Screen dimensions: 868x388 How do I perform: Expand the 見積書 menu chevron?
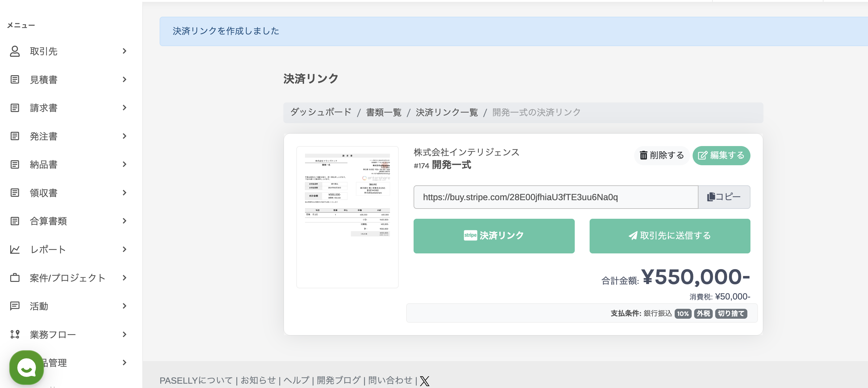point(125,80)
